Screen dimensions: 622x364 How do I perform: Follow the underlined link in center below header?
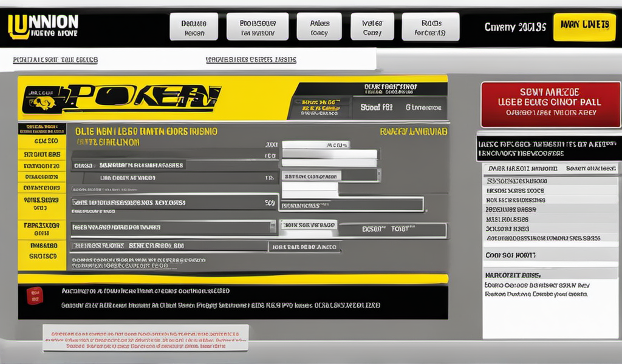251,60
